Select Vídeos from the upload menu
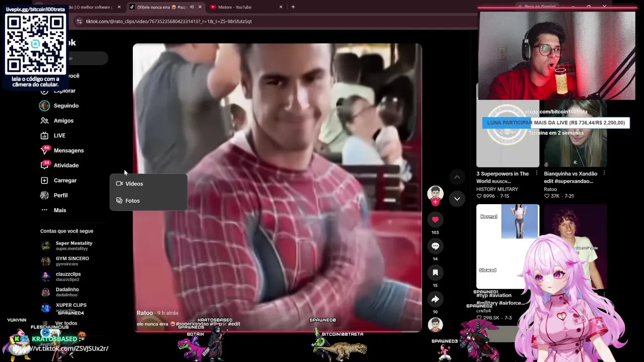The height and width of the screenshot is (362, 644). coord(148,184)
